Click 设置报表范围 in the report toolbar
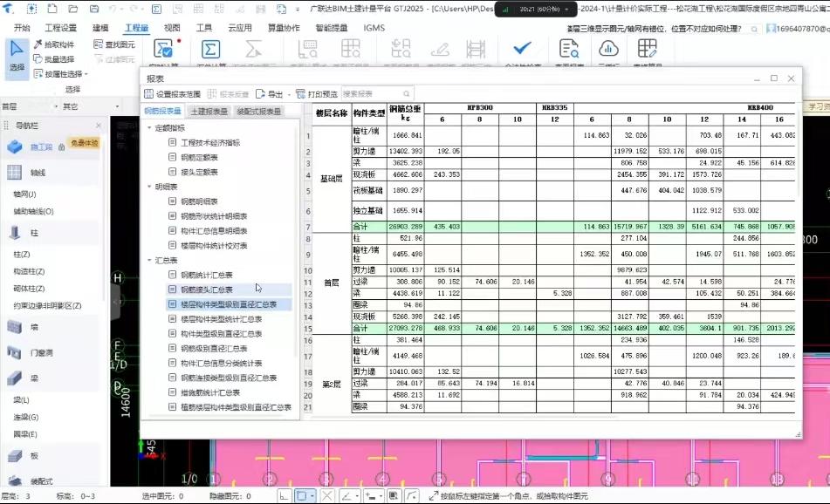 click(x=172, y=94)
